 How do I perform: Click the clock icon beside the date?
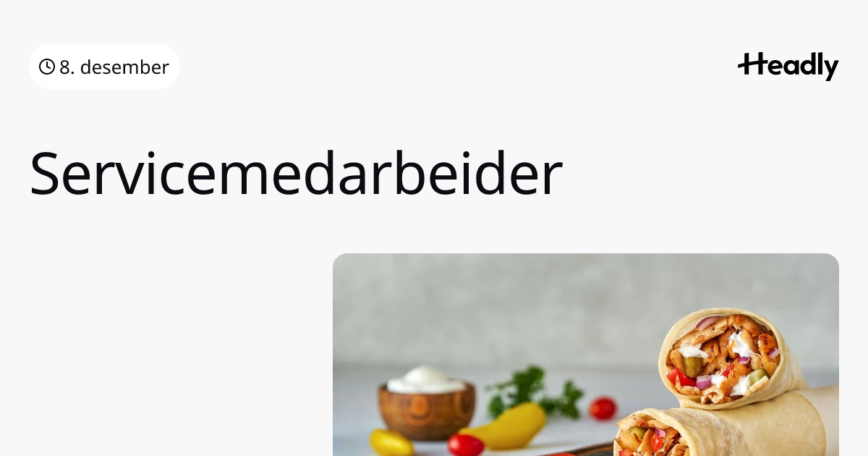pyautogui.click(x=47, y=67)
